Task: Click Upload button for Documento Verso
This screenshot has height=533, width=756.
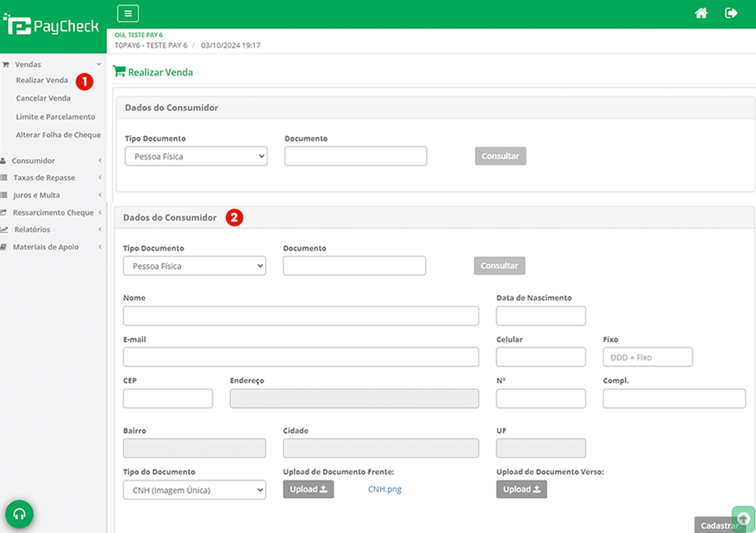Action: (521, 489)
